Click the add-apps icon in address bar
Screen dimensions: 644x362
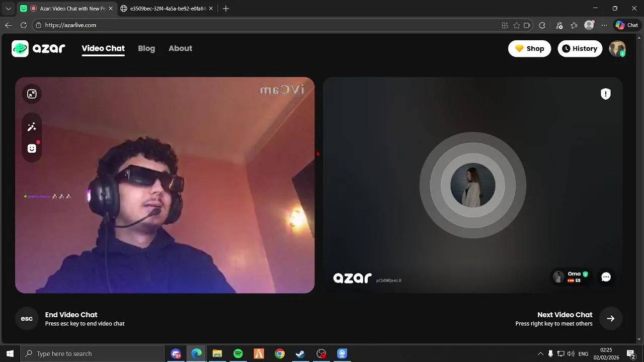[x=505, y=25]
